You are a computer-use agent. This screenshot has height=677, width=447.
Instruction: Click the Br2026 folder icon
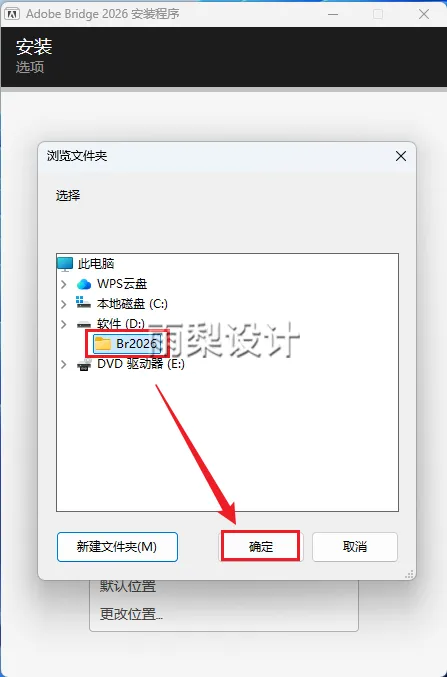point(103,344)
